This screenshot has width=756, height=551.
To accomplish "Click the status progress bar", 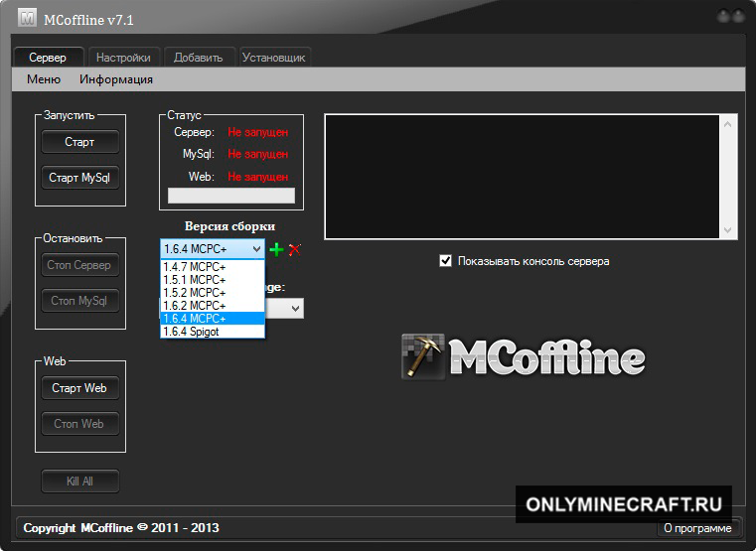I will (x=231, y=196).
